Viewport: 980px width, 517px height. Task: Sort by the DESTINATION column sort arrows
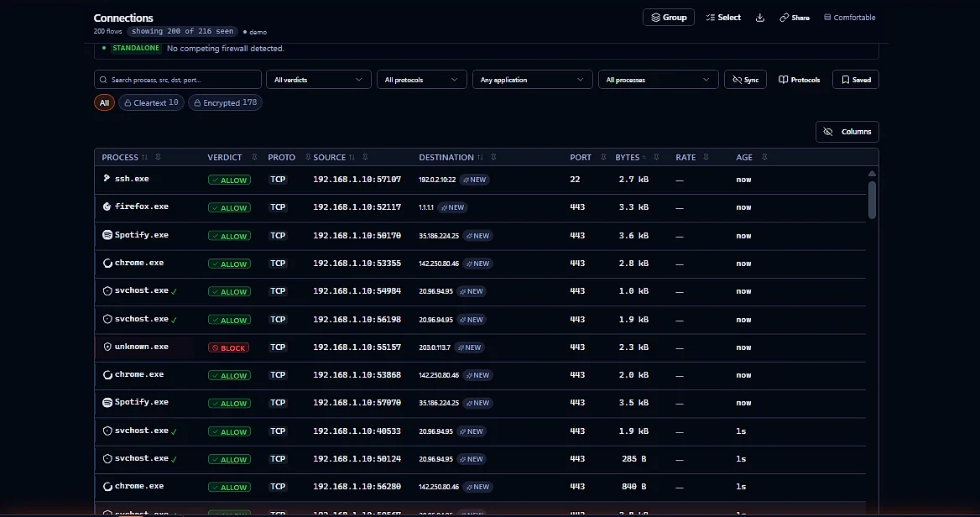point(480,158)
